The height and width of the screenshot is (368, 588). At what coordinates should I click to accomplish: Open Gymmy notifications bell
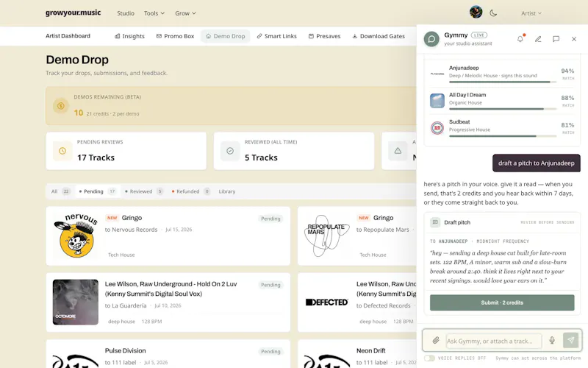pyautogui.click(x=520, y=39)
